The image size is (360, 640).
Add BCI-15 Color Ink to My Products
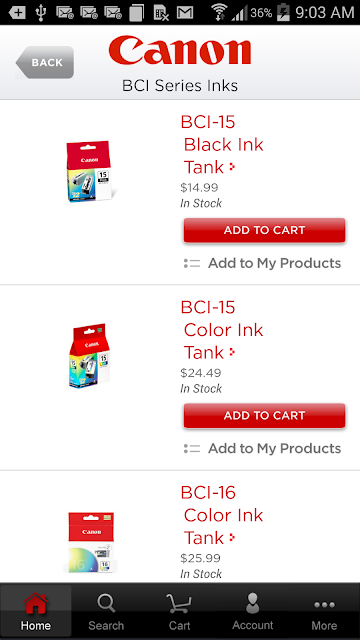coord(262,449)
